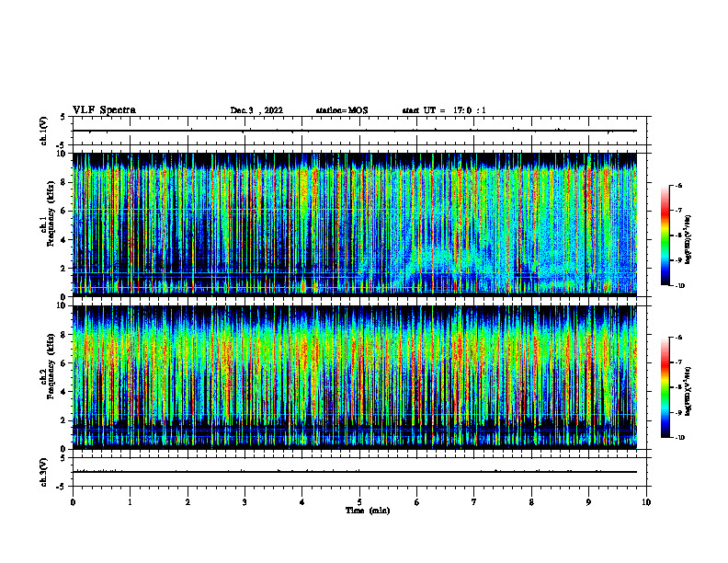Click the time axis tick label "9"
728x563 pixels.
[588, 502]
